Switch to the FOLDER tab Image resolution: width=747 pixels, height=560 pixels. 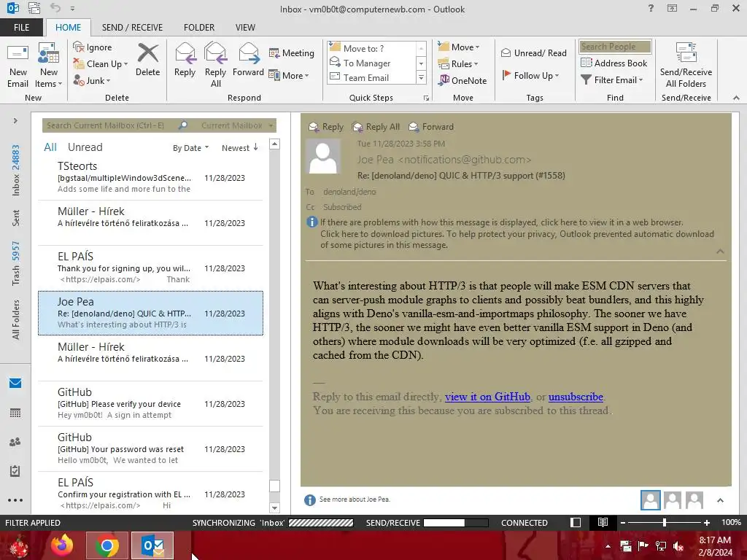(x=199, y=27)
